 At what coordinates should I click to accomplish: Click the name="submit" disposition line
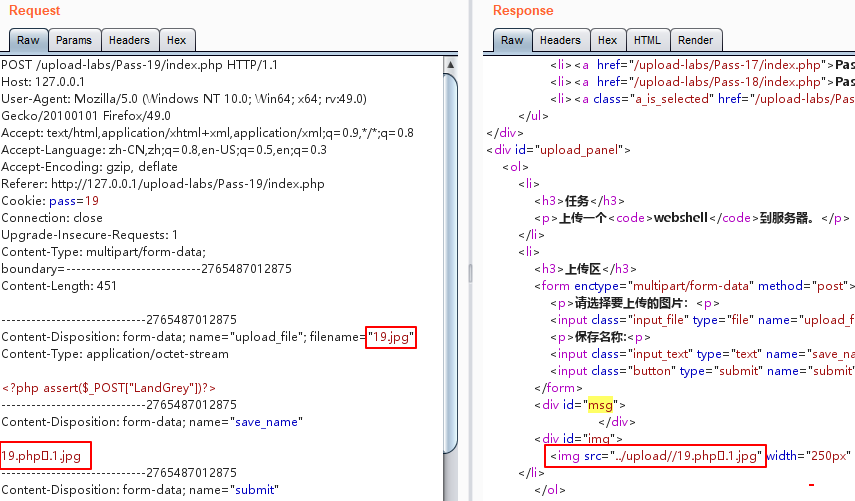click(x=140, y=490)
